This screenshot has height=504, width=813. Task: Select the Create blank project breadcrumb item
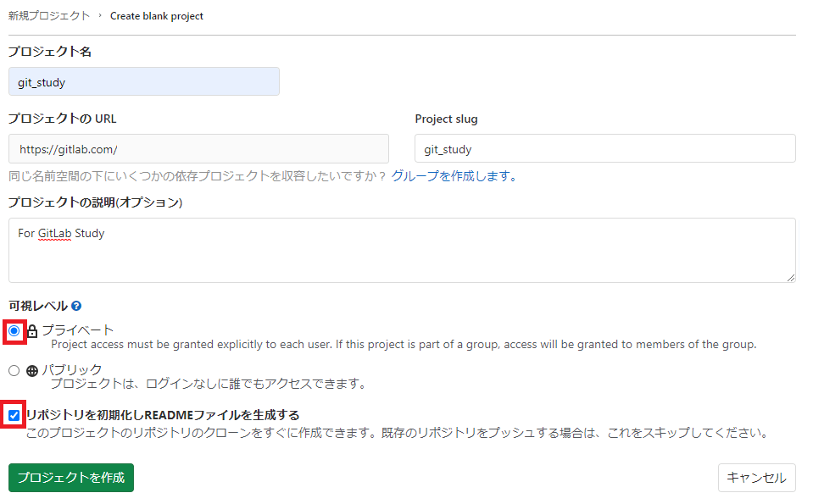[x=156, y=15]
